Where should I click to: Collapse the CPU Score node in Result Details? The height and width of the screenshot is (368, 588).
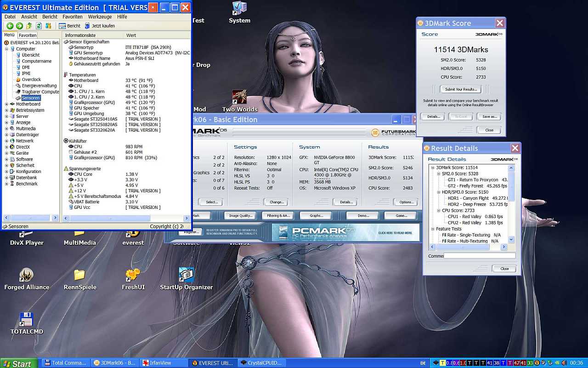point(439,210)
